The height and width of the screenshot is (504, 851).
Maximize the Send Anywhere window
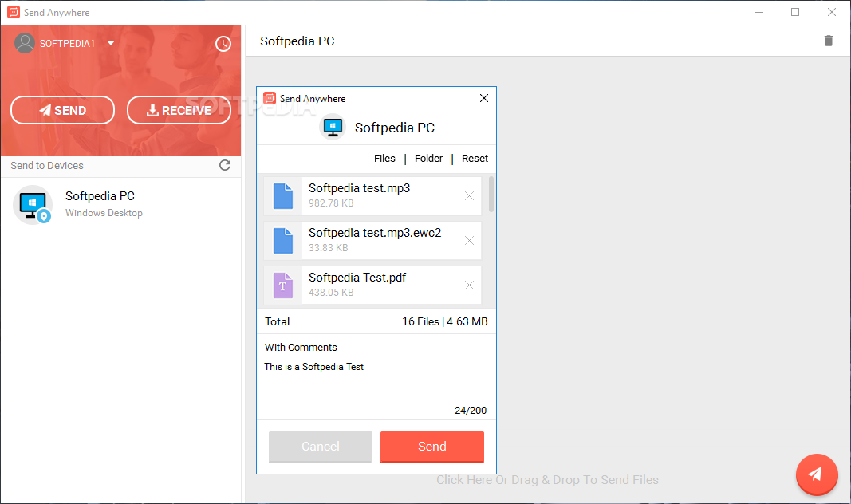(x=795, y=12)
